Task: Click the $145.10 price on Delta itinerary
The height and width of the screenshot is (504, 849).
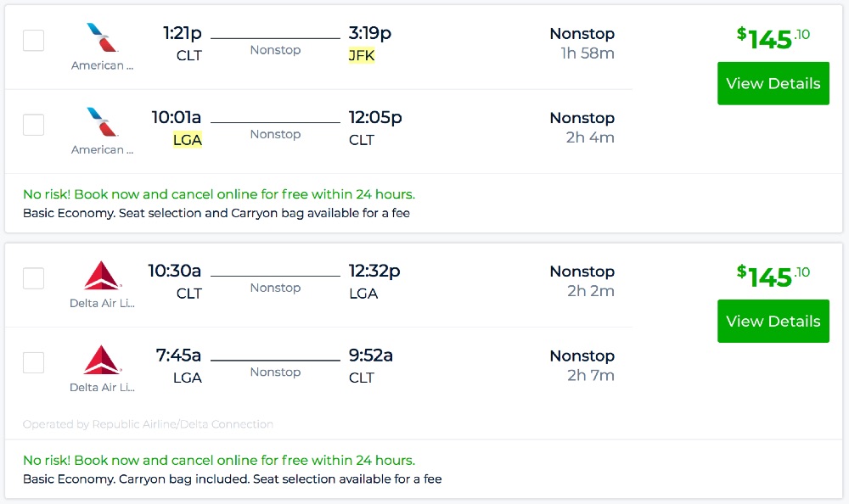Action: (x=773, y=276)
